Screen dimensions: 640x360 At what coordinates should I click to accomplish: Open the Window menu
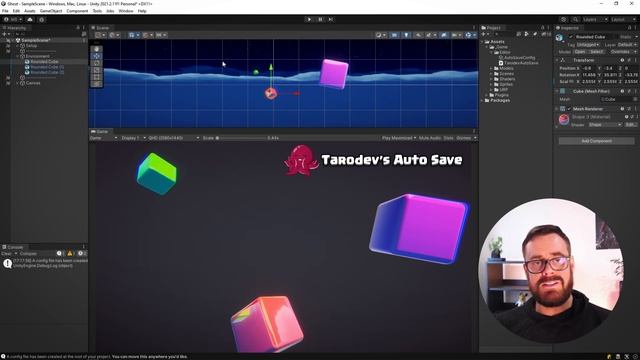pos(126,11)
